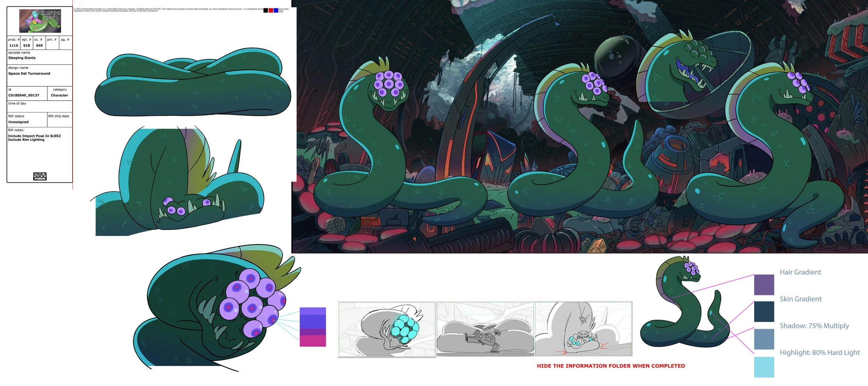Click the small red swatch in header
868x386 pixels.
(271, 10)
